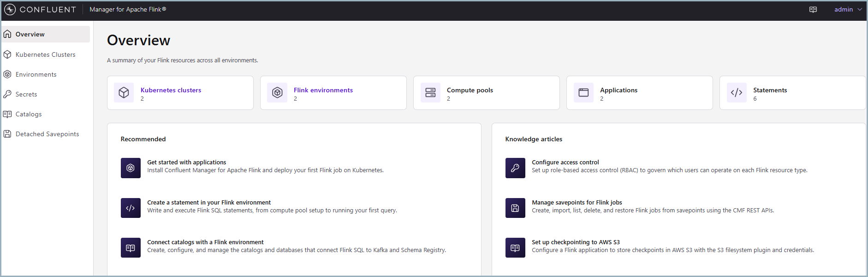Click the Compute pools card server icon
Viewport: 868px width, 277px height.
[430, 93]
